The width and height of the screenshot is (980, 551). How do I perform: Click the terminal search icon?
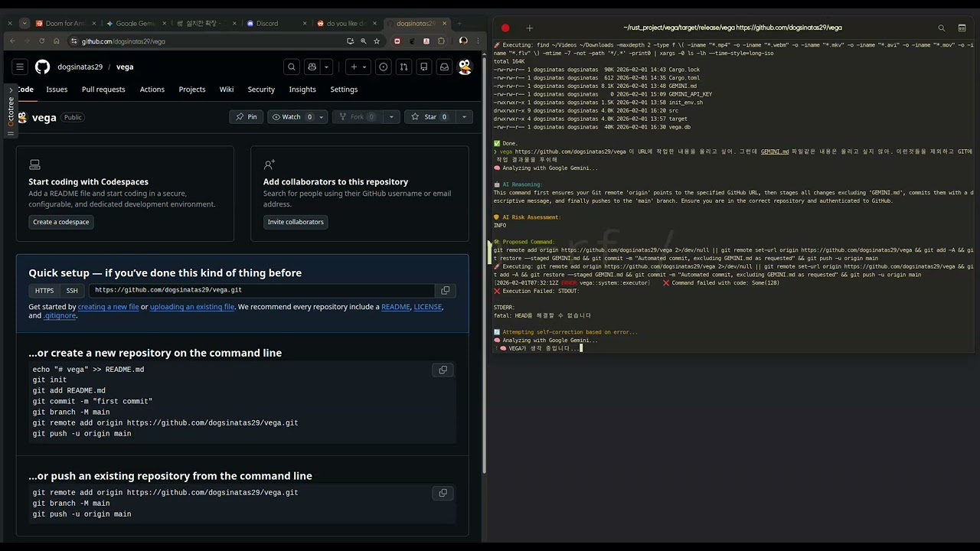(x=942, y=28)
